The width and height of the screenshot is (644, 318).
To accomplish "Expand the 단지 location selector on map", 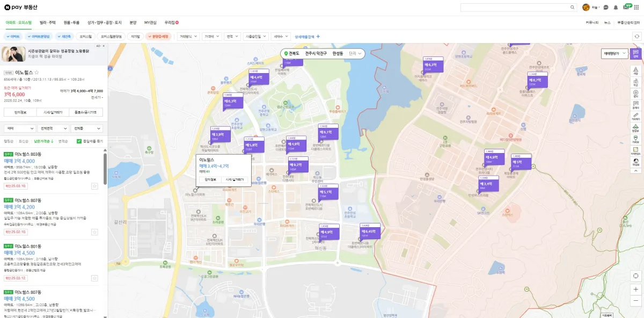I will point(355,54).
